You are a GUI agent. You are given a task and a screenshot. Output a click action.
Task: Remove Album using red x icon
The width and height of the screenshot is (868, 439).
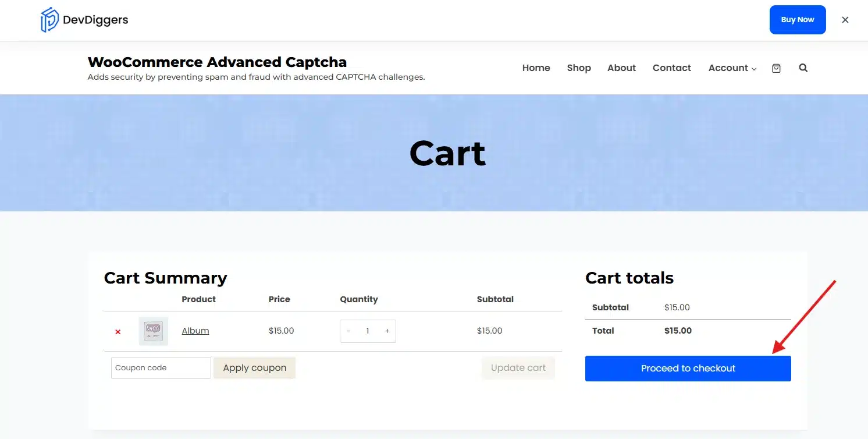tap(118, 331)
